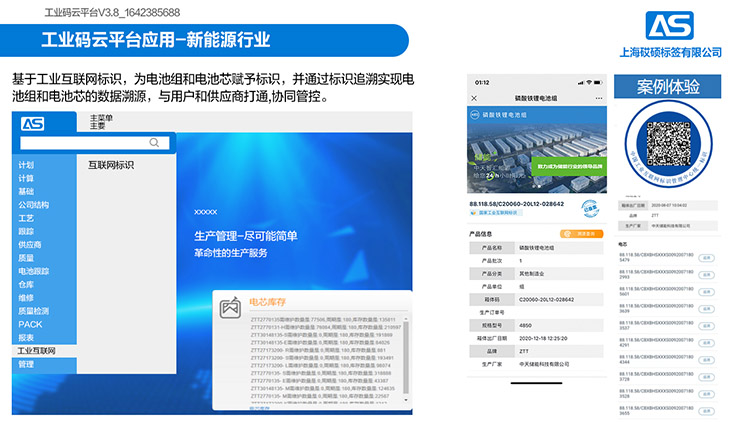Click the 上海权硕 AS company logo
This screenshot has width=750, height=422.
670,25
